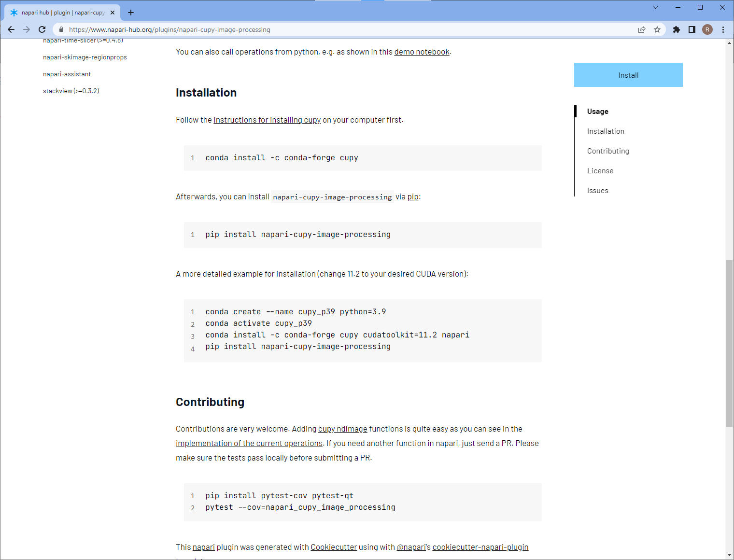Jump to Contributing in page navigation

[608, 151]
